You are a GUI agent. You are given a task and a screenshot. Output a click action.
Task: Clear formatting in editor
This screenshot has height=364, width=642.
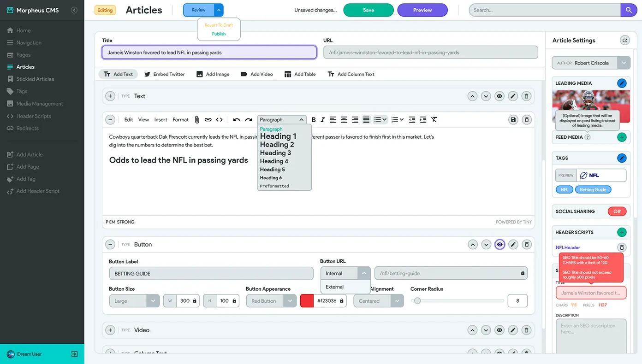coord(434,120)
